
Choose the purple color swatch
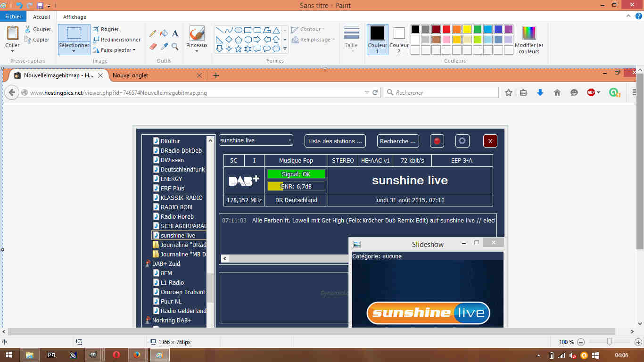[509, 29]
